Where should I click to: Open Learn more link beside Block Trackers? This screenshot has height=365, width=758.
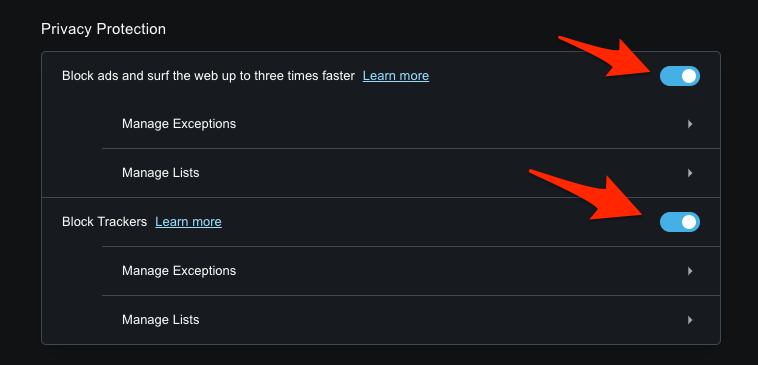(x=189, y=222)
